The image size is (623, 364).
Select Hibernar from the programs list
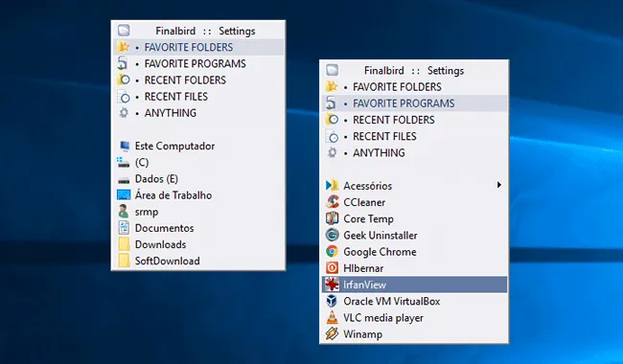pos(414,268)
